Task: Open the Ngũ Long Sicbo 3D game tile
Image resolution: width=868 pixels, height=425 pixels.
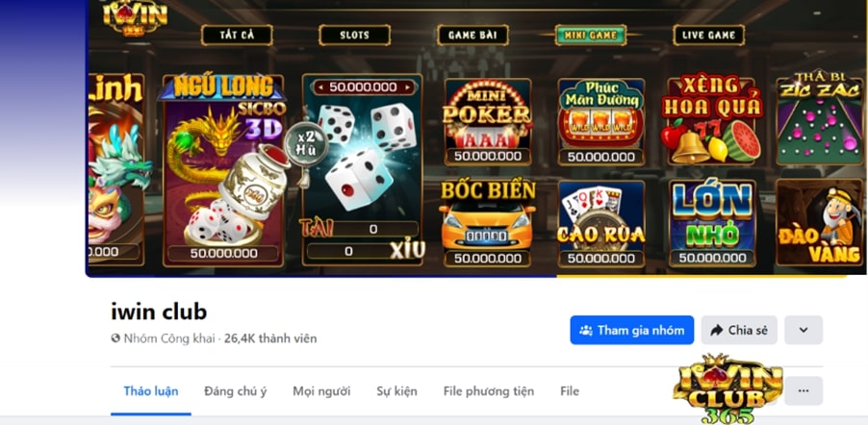Action: coord(223,170)
